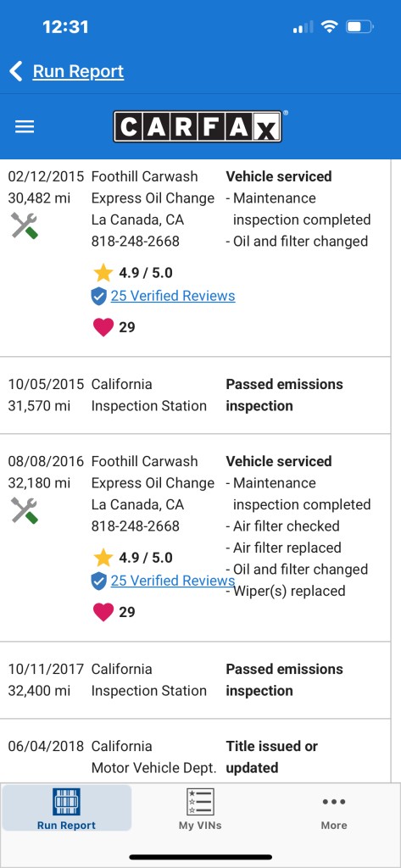
Task: Select the Run Report bottom tab
Action: [66, 808]
